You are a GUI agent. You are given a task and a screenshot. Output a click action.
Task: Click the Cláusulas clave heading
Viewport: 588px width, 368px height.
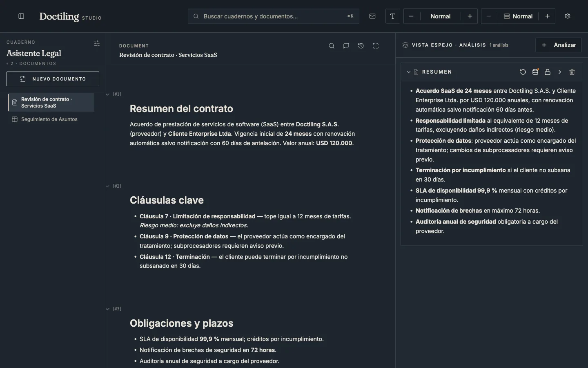point(167,200)
